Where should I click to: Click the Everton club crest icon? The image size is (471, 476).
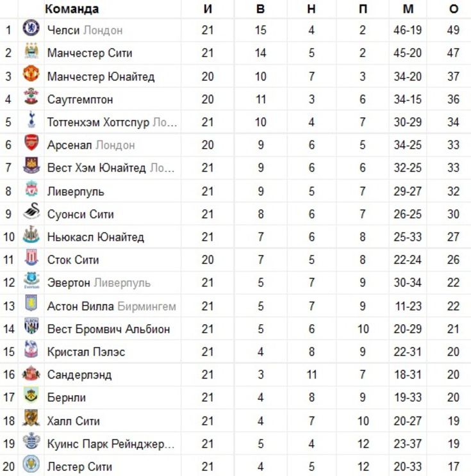pos(31,280)
